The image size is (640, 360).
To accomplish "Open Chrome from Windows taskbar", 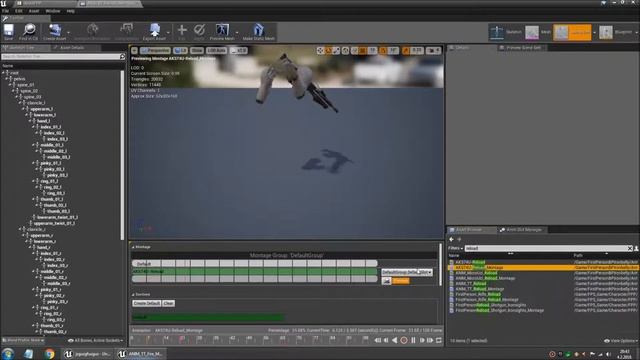I will click(x=49, y=354).
